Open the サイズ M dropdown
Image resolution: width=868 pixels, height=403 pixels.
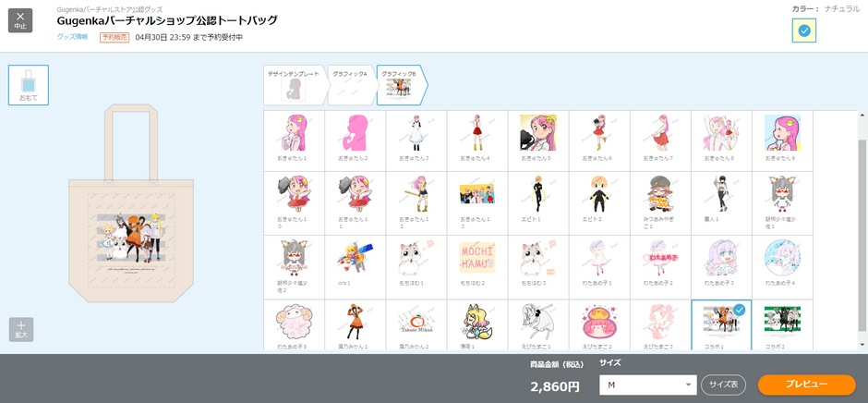(647, 385)
